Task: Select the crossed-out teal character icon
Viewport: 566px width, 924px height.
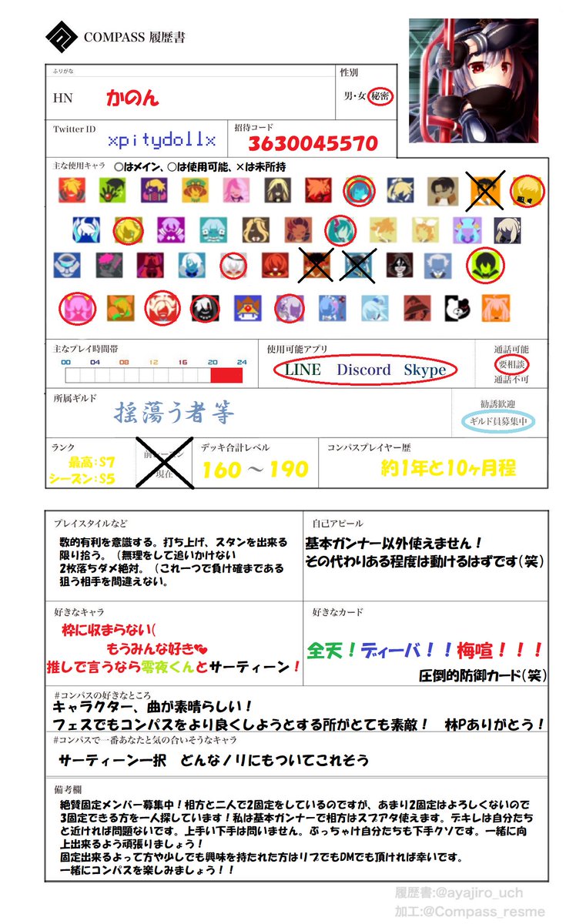Action: click(358, 265)
